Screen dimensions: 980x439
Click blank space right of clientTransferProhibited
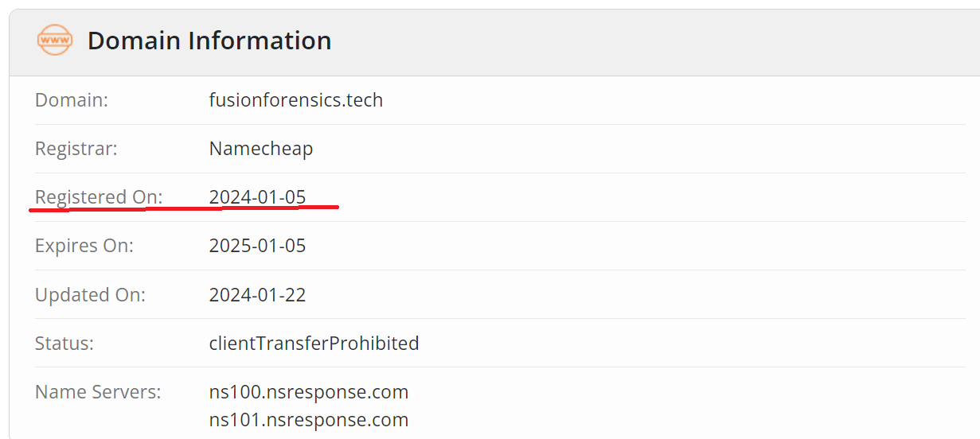pyautogui.click(x=677, y=344)
